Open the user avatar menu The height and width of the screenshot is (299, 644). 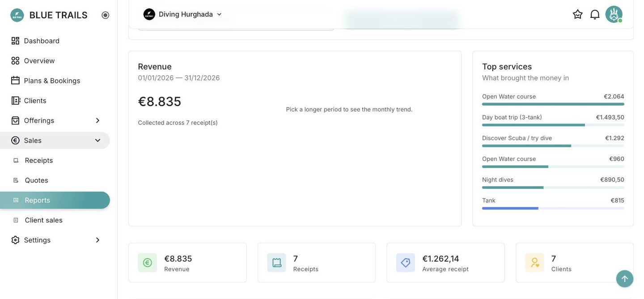point(614,14)
